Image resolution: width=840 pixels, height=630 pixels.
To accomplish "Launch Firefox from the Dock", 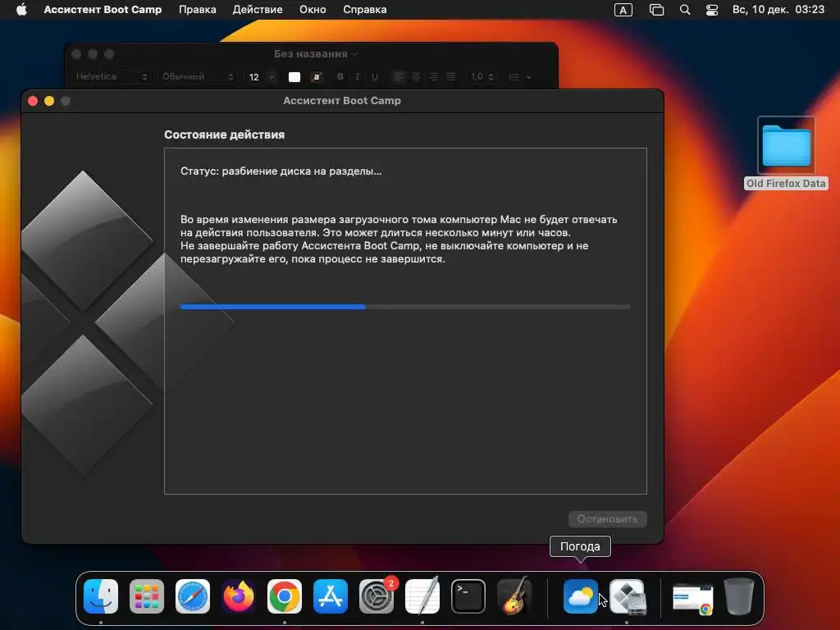I will [239, 596].
